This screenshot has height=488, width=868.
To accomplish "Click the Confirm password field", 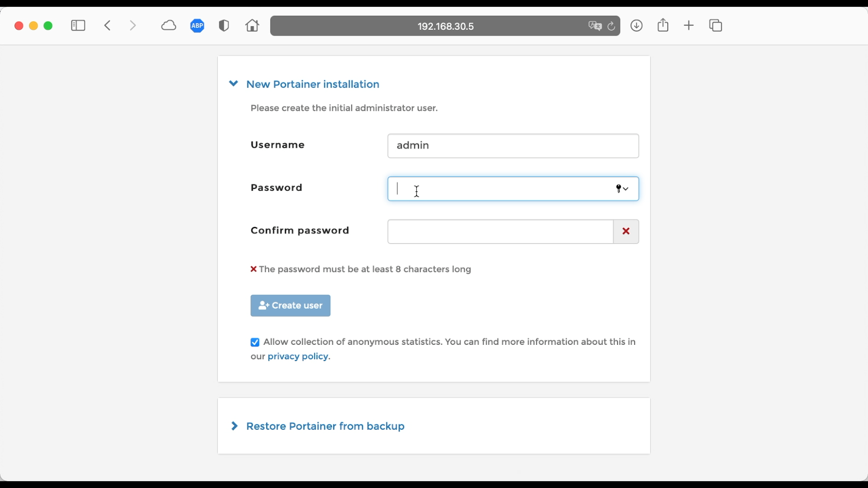I will pos(500,232).
